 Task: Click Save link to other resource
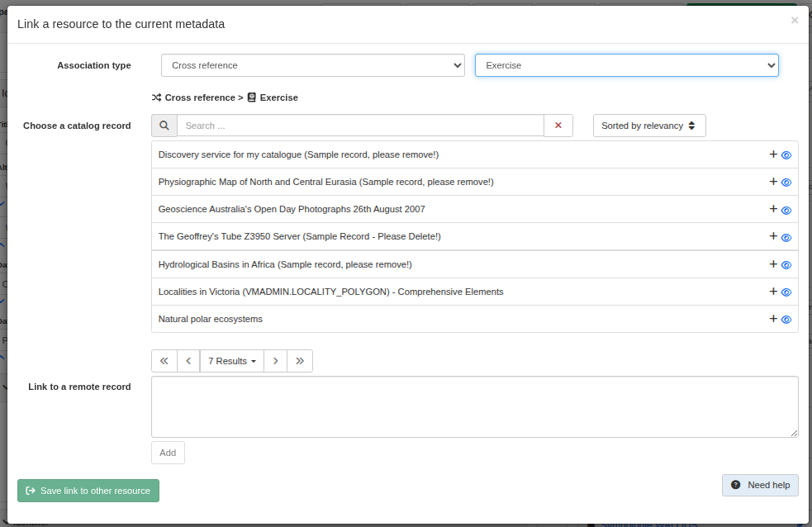[88, 491]
